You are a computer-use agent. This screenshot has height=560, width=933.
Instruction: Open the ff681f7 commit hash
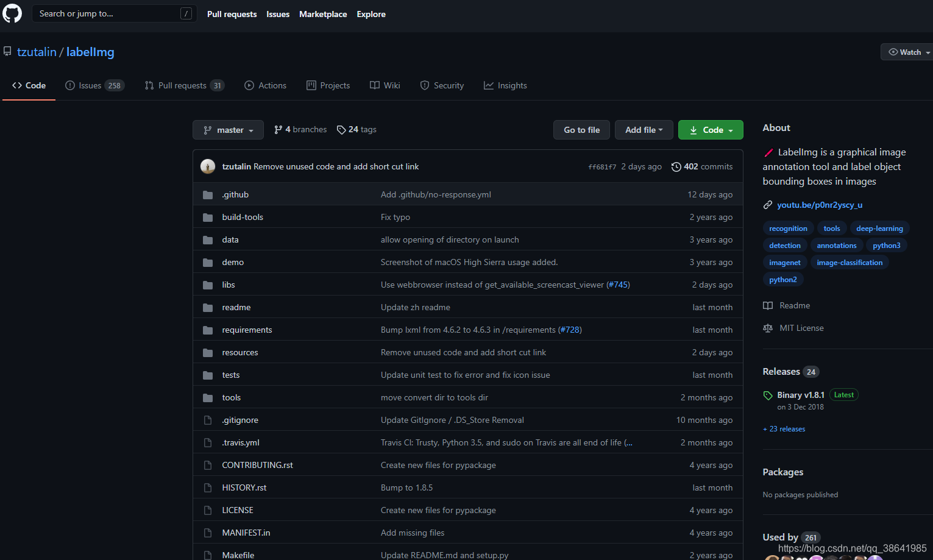[x=602, y=167]
